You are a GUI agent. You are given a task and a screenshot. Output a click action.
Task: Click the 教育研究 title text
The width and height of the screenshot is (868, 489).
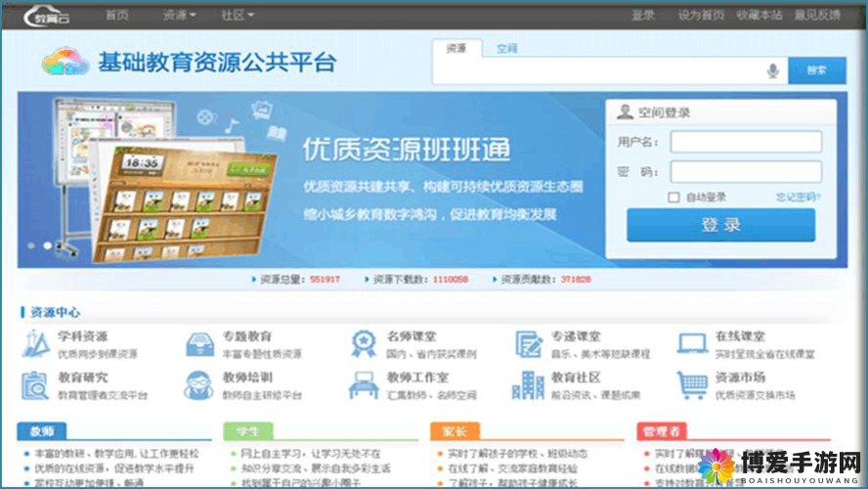point(82,378)
